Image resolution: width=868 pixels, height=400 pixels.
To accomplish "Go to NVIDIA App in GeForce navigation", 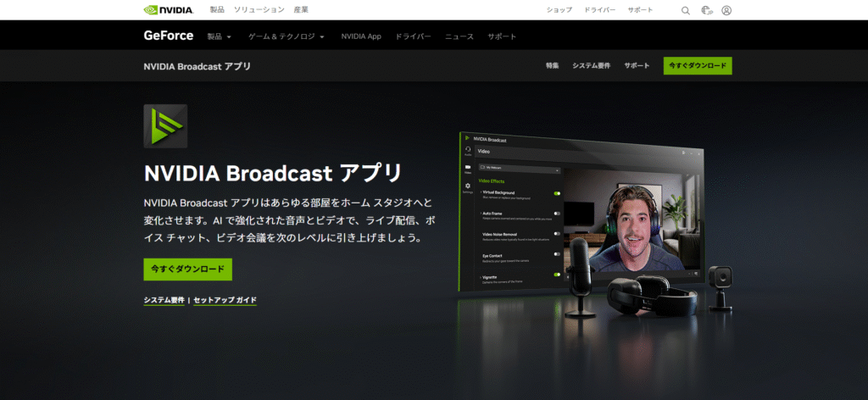I will coord(361,36).
